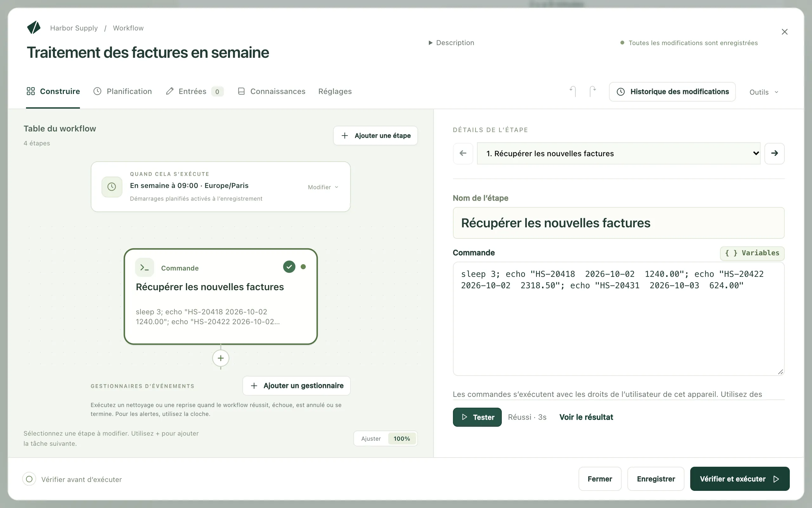Click the Harbor Supply leaf logo
Image resolution: width=812 pixels, height=508 pixels.
pyautogui.click(x=34, y=28)
